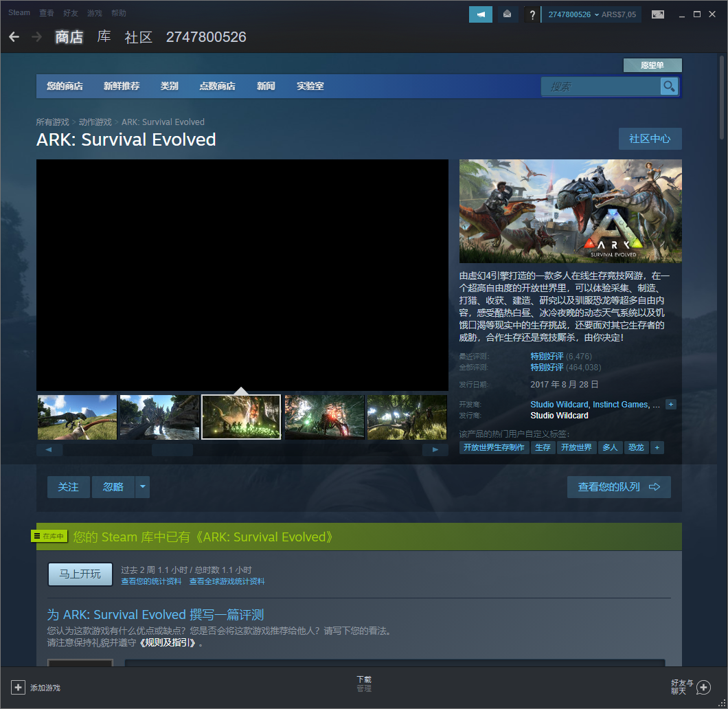Click the 恐龙 tag
This screenshot has width=728, height=709.
[x=636, y=448]
